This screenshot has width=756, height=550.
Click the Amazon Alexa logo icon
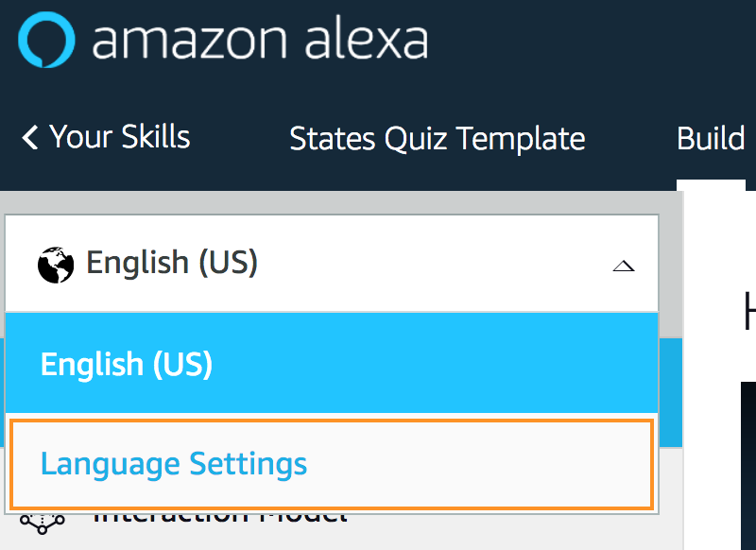45,39
